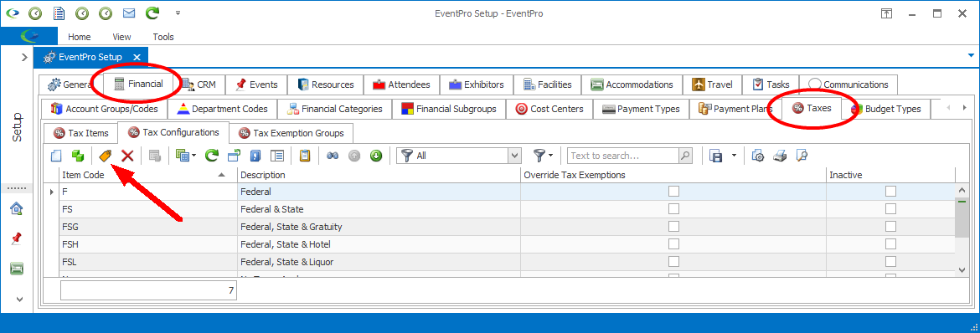
Task: Mark Federal, State & Gratuity as Inactive
Action: [x=890, y=226]
